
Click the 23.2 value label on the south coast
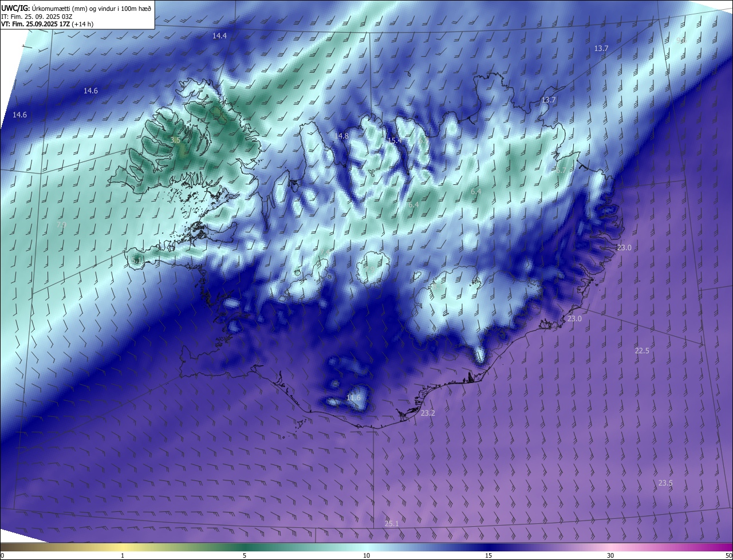(428, 413)
